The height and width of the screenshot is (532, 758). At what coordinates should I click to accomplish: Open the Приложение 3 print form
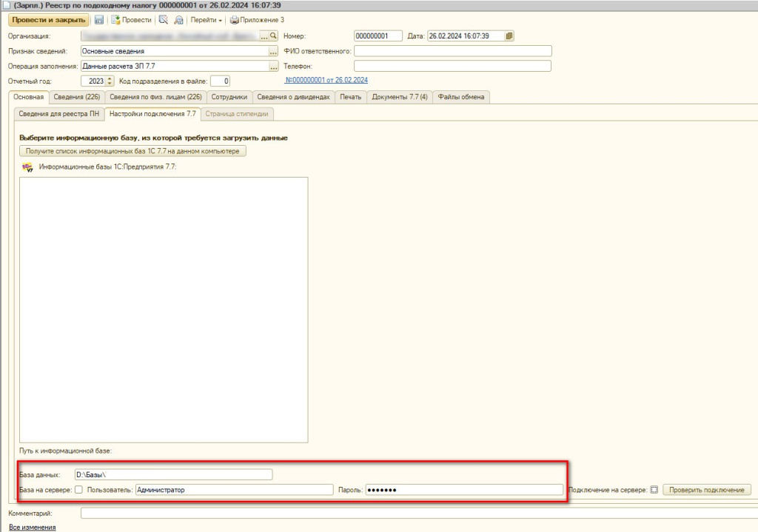pos(257,20)
